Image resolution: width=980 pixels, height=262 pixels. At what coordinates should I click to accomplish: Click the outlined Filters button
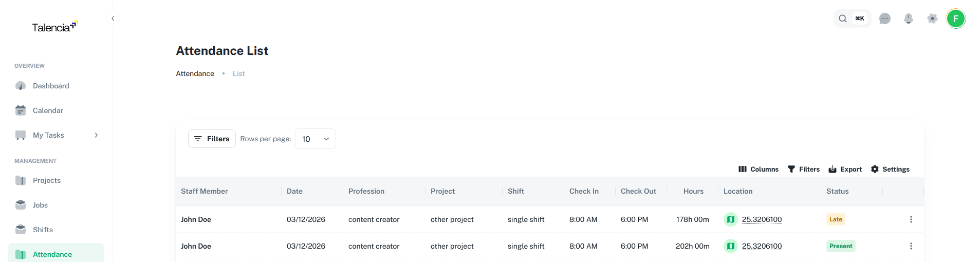pos(212,139)
